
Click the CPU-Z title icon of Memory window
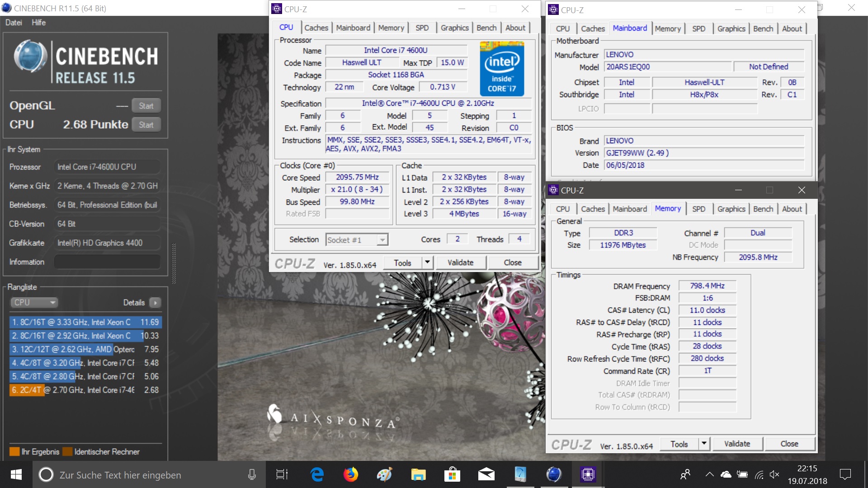tap(553, 190)
